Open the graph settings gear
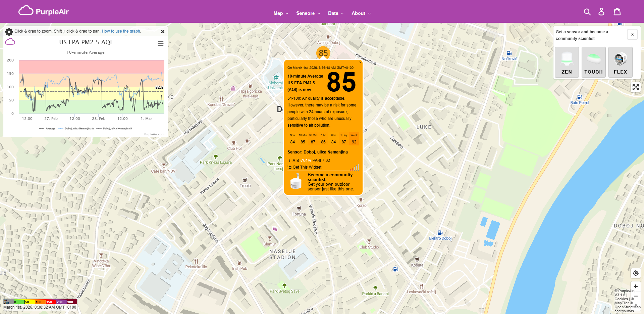The image size is (644, 314). pyautogui.click(x=9, y=31)
